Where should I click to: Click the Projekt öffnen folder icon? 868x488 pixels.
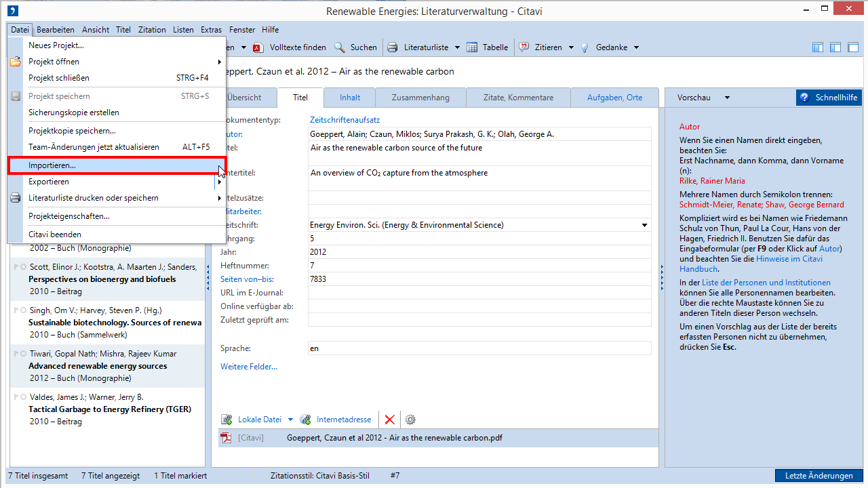[16, 62]
